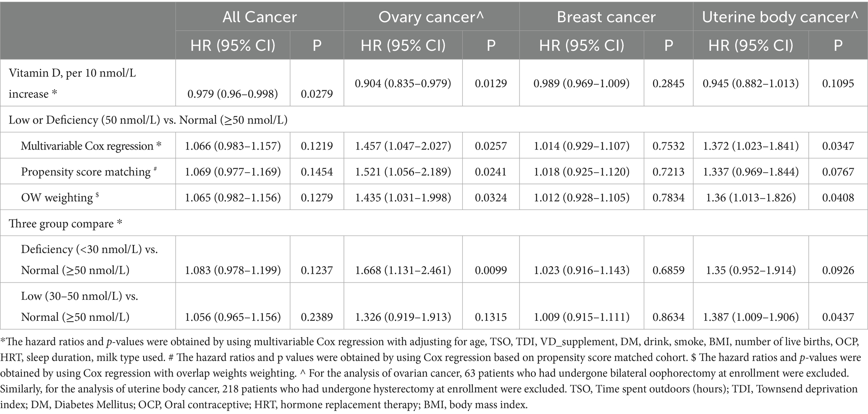This screenshot has width=868, height=414.
Task: Select the Multivariable Cox regression row label
Action: click(x=91, y=146)
